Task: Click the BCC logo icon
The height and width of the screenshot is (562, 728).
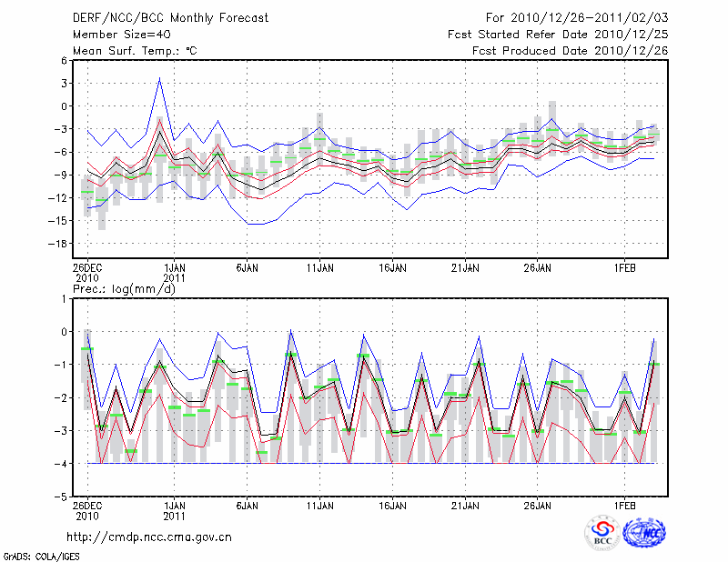Action: (602, 532)
